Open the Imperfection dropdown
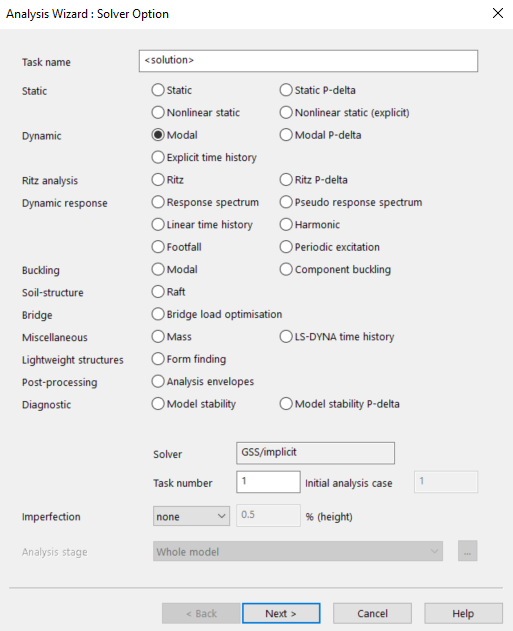 (x=191, y=516)
